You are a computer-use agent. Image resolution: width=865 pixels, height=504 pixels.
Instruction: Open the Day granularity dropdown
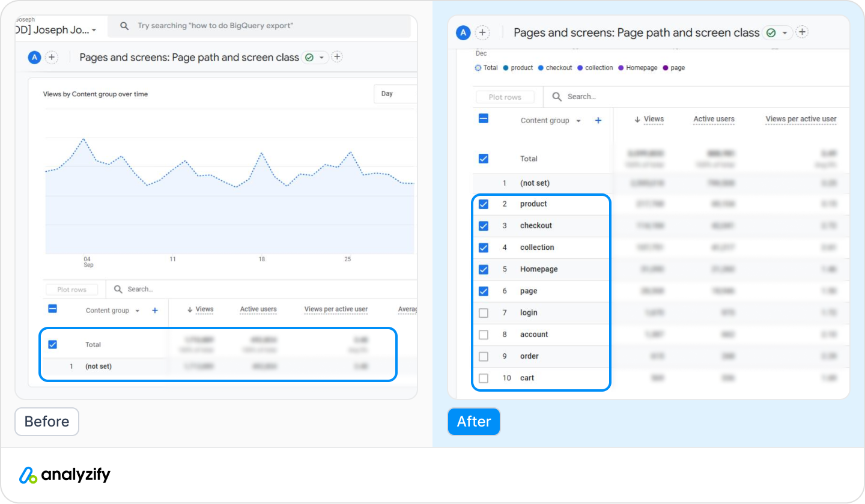click(394, 94)
